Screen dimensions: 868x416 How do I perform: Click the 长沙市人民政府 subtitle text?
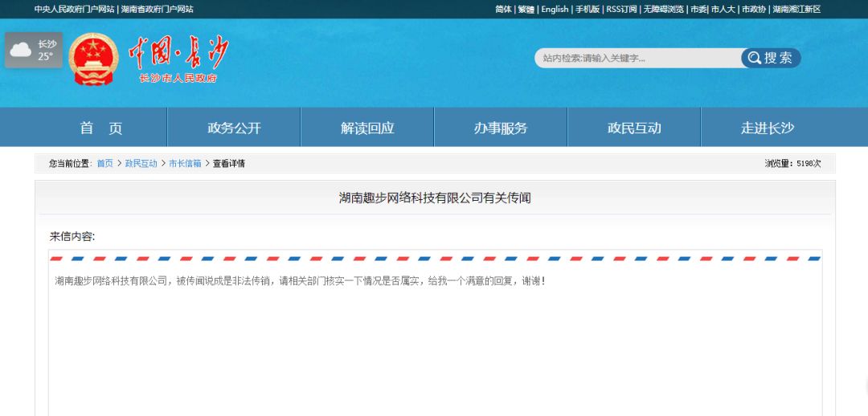tap(178, 78)
